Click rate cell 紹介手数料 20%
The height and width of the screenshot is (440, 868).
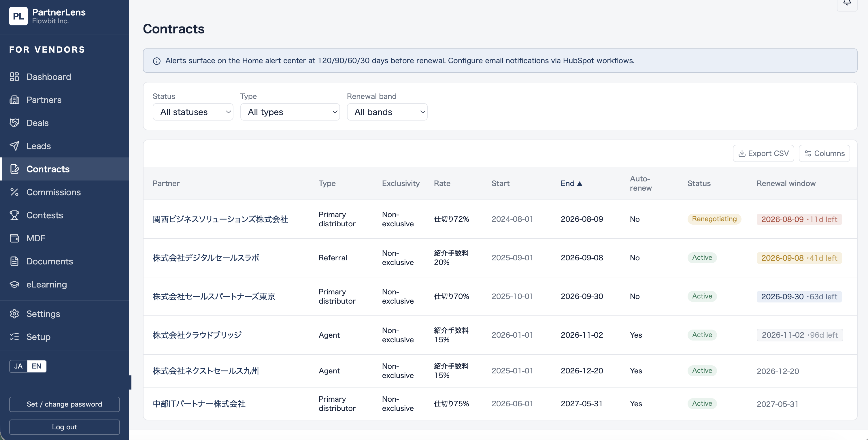click(x=451, y=258)
